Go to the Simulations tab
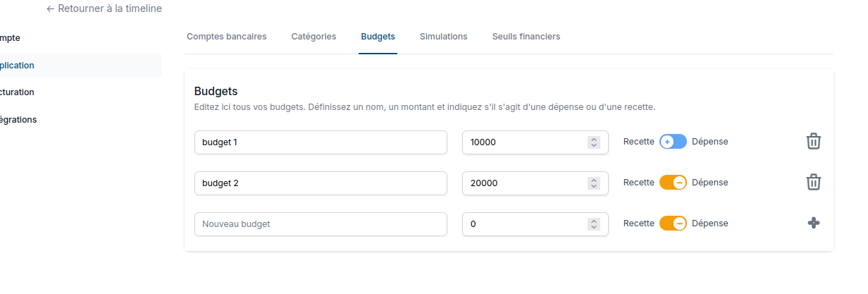868x294 pixels. pyautogui.click(x=443, y=37)
